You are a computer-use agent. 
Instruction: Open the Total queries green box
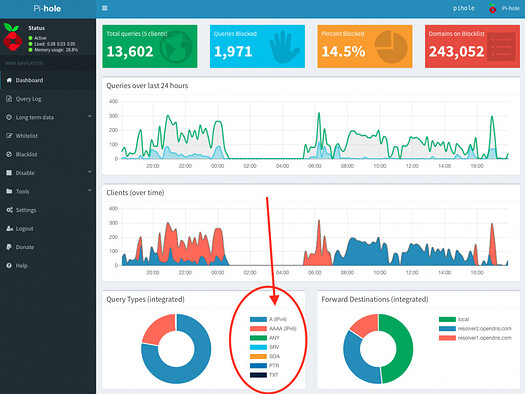point(150,46)
